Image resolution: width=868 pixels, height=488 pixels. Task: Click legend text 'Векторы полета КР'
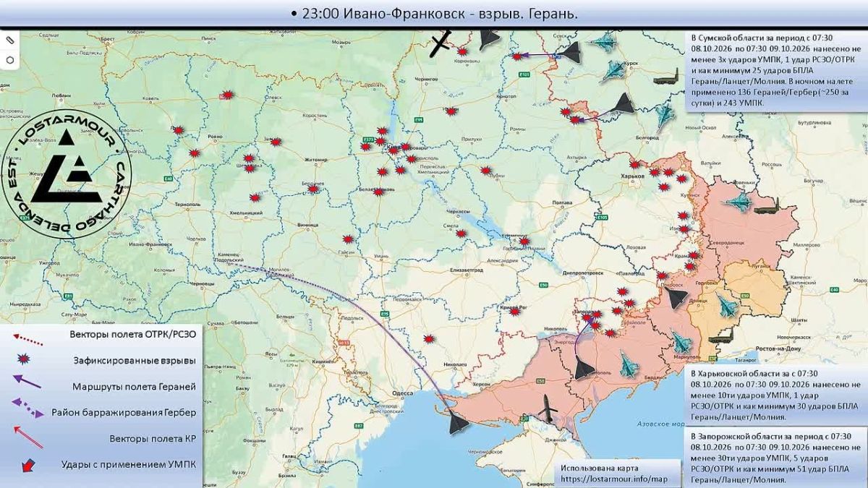tap(152, 438)
